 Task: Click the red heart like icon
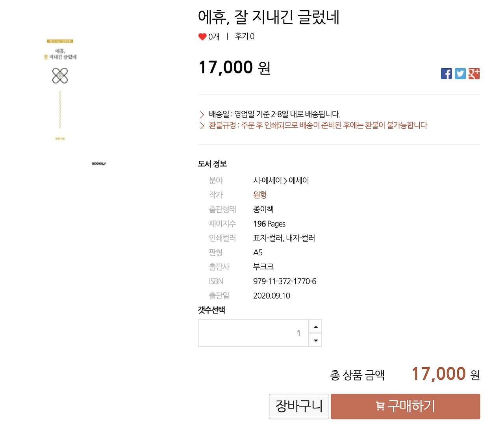point(202,37)
